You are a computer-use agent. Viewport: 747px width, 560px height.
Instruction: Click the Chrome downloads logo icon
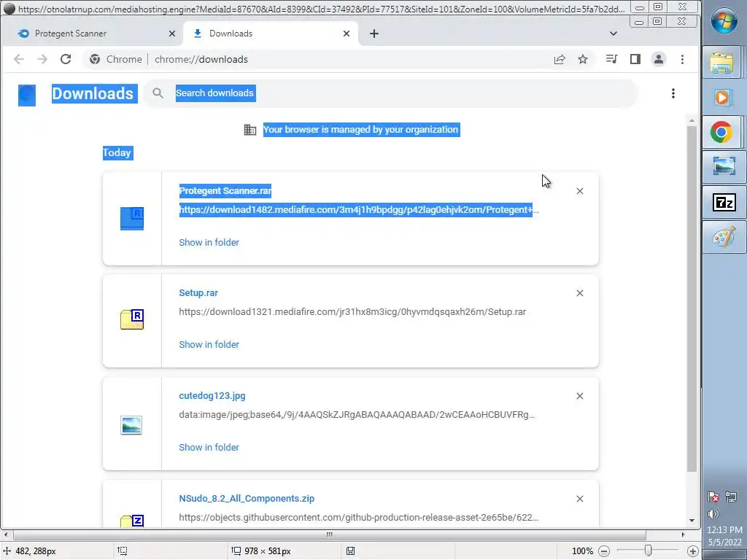[27, 95]
